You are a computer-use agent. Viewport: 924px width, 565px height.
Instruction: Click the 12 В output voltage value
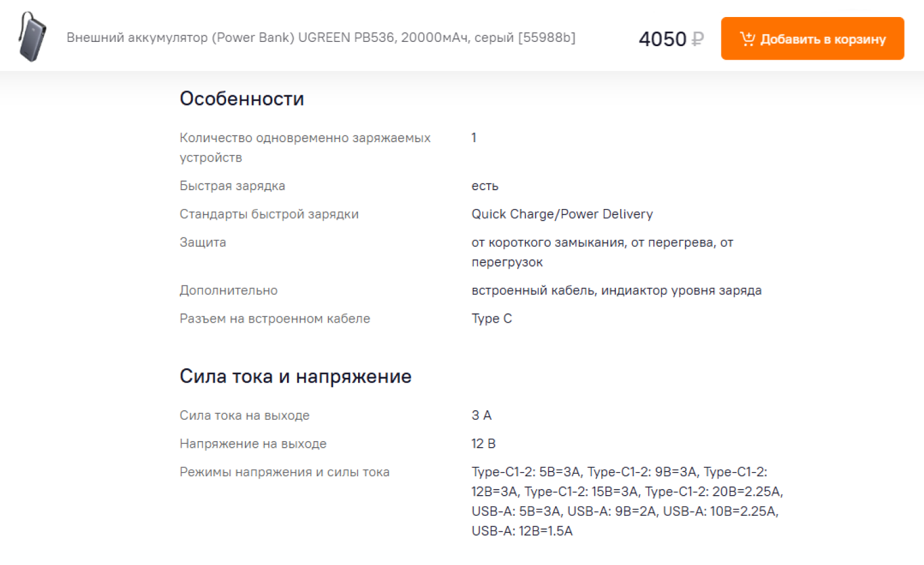click(x=483, y=443)
